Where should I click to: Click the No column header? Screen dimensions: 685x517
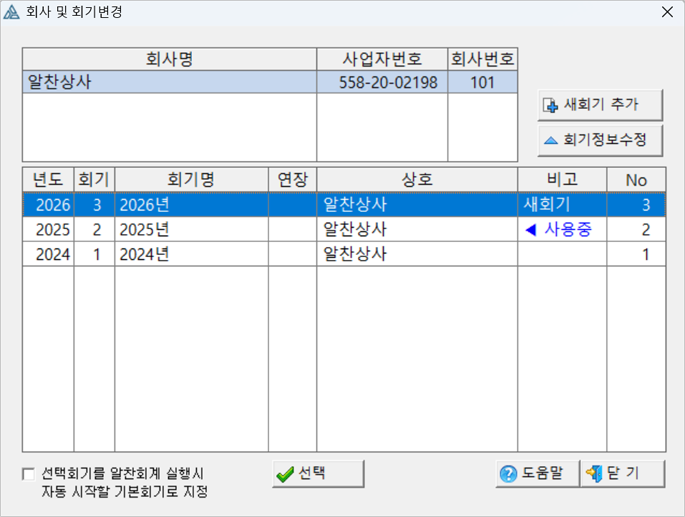[x=636, y=180]
